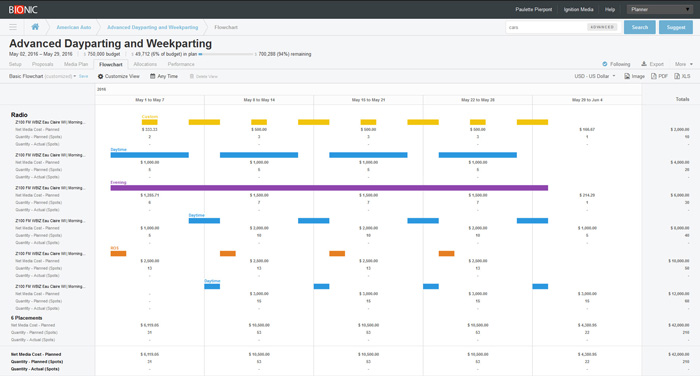
Task: Open the More dropdown menu
Action: pos(683,64)
